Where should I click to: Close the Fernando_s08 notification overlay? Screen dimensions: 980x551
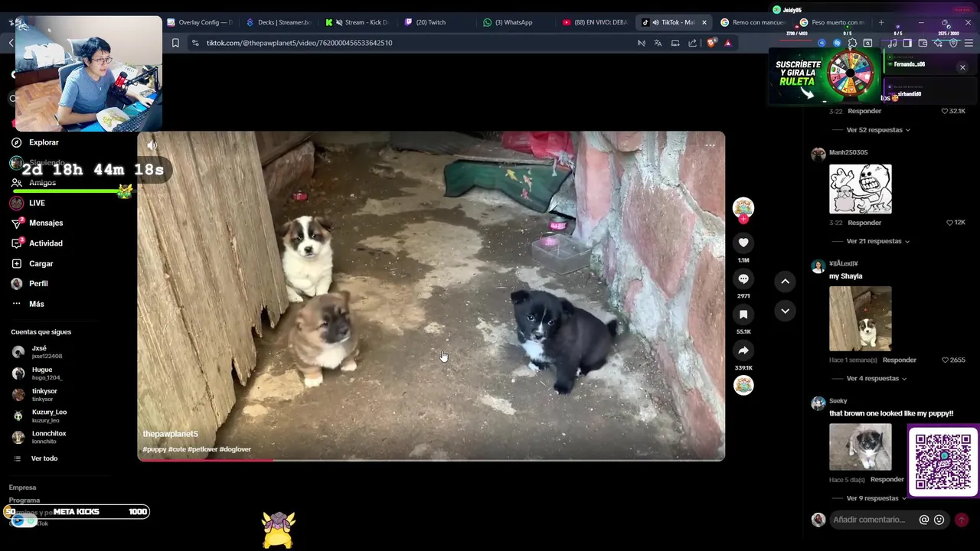[962, 67]
